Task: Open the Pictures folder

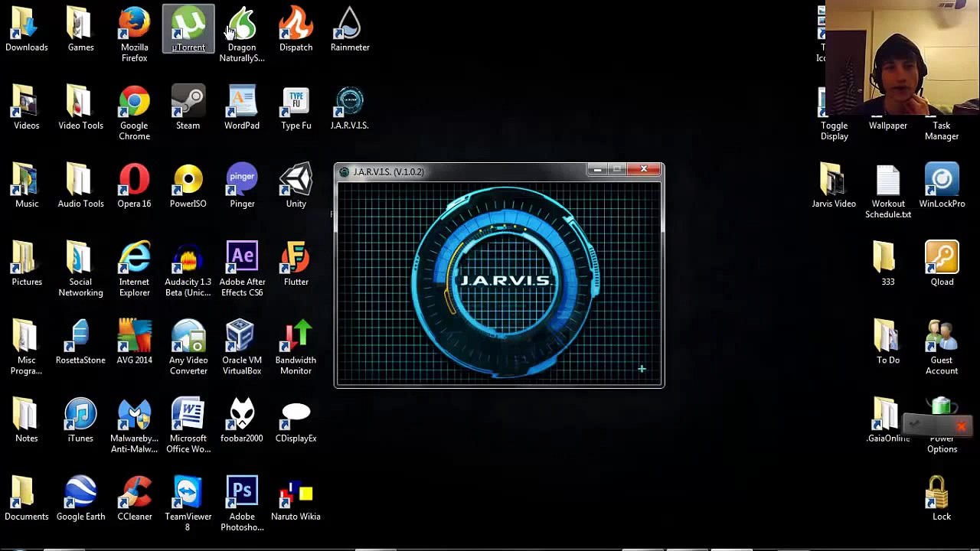Action: (x=26, y=263)
